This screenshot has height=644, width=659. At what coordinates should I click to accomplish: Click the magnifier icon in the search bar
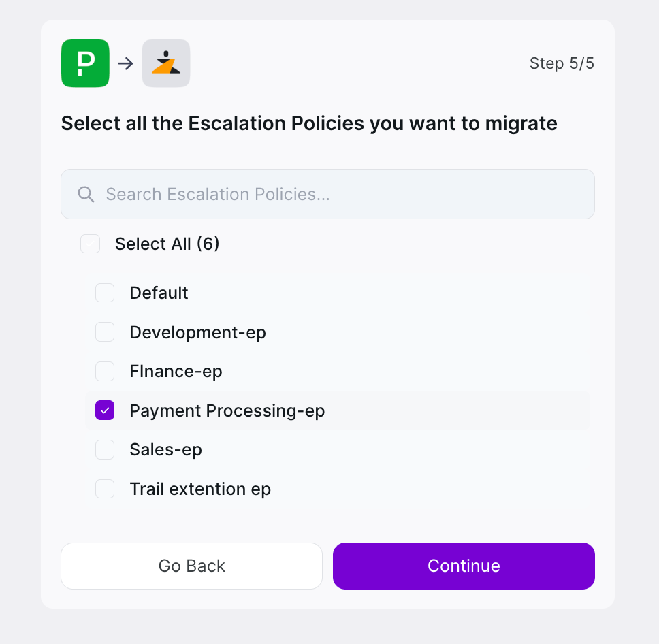[x=86, y=195]
